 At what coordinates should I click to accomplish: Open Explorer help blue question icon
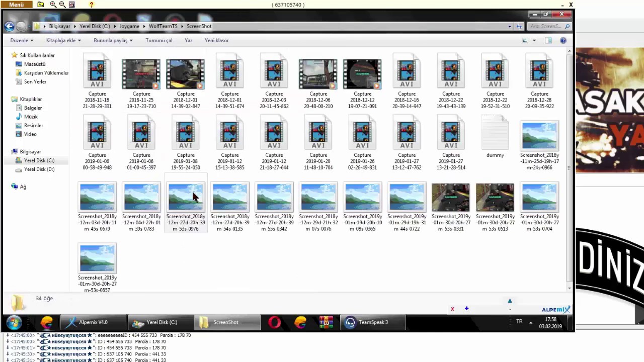(563, 40)
